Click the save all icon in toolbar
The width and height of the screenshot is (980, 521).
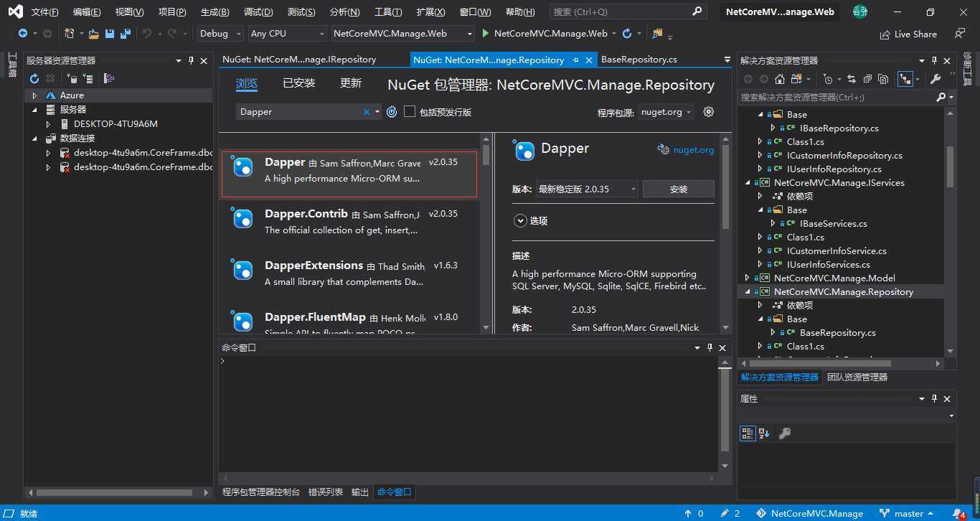click(126, 34)
